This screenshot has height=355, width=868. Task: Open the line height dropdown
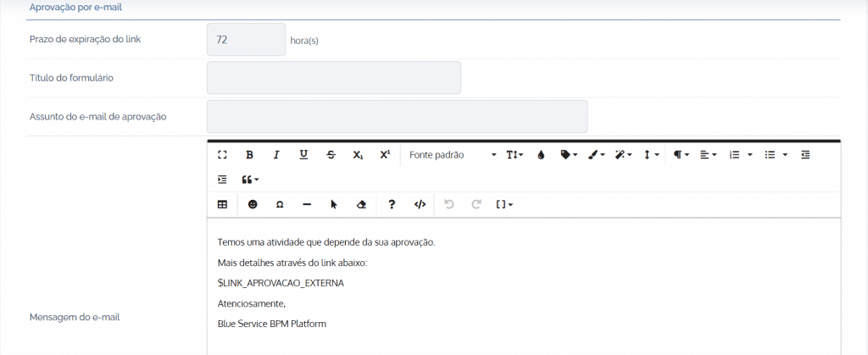click(651, 155)
